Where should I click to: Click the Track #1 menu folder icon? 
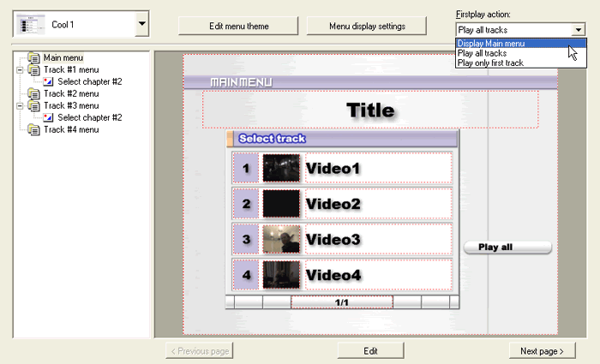pos(33,70)
